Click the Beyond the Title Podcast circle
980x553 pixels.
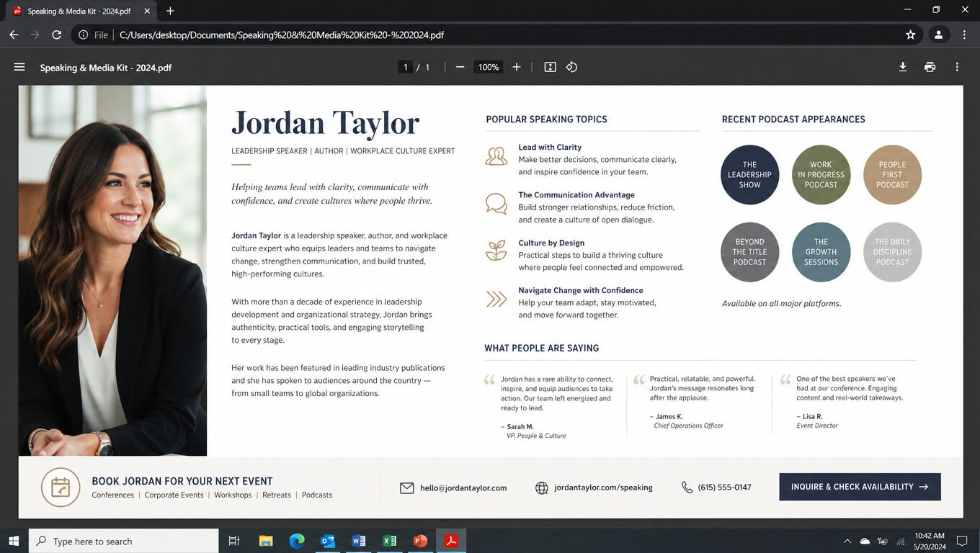click(x=750, y=252)
